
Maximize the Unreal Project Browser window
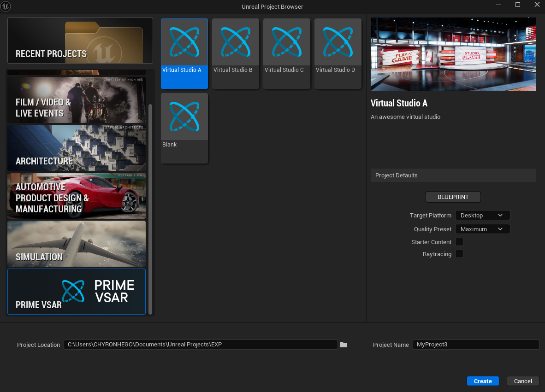[x=517, y=5]
